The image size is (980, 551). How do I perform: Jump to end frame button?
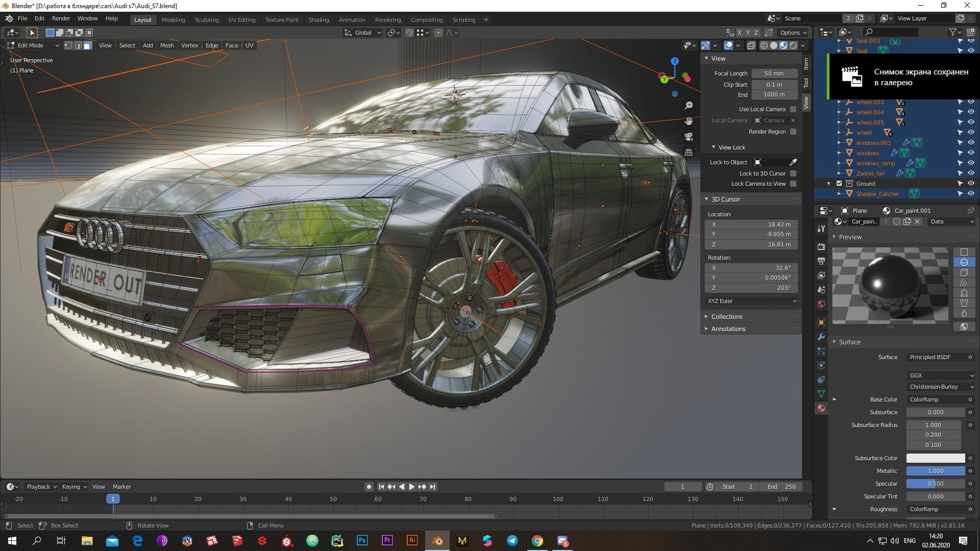[433, 487]
